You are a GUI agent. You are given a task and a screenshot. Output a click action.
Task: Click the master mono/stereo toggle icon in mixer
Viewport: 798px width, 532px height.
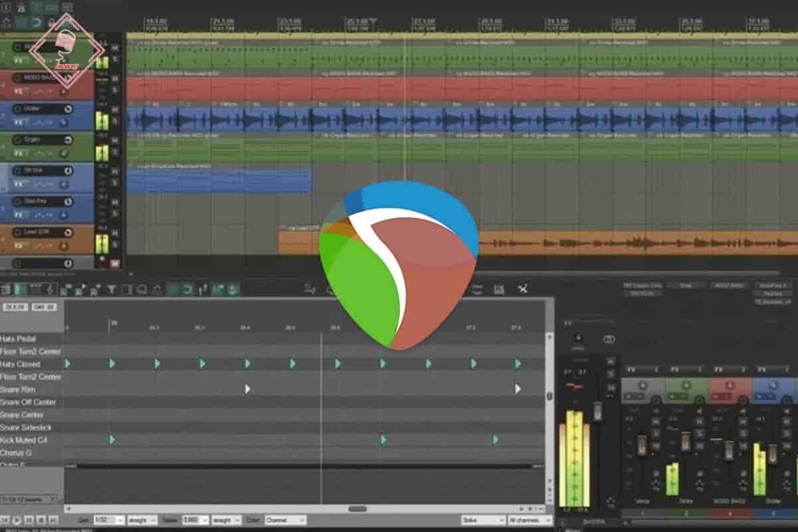(x=608, y=339)
